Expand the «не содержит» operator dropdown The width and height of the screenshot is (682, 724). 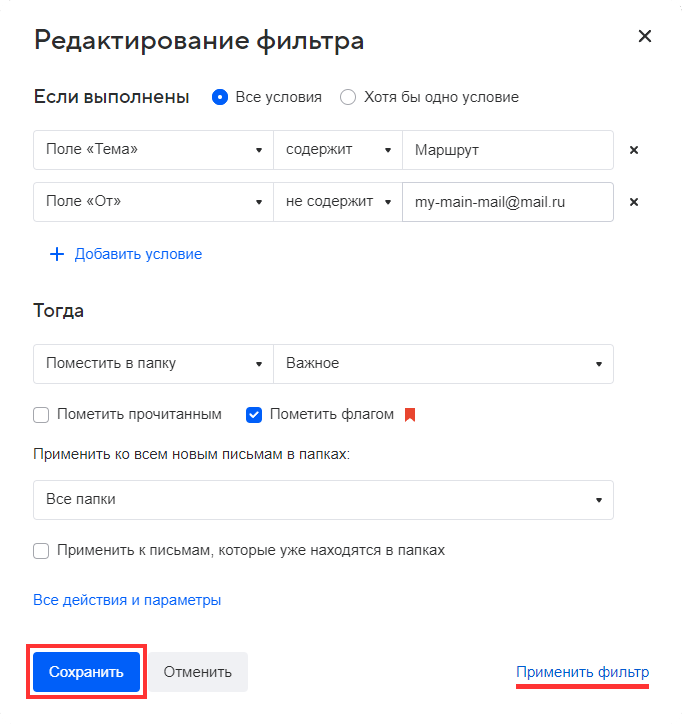pyautogui.click(x=338, y=202)
